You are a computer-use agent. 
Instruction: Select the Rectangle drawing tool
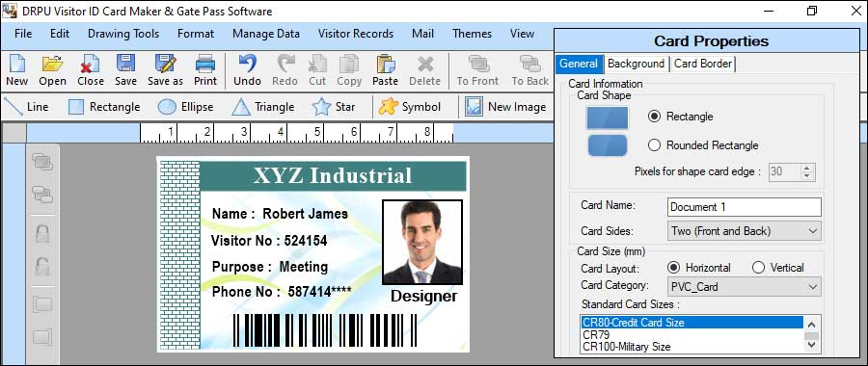(x=104, y=107)
